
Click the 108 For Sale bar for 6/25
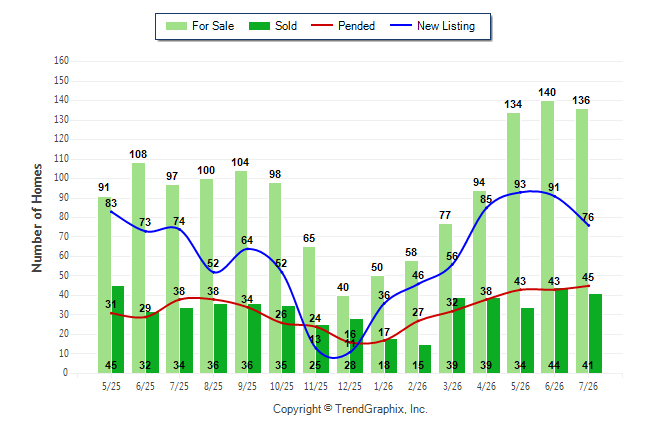[x=138, y=268]
